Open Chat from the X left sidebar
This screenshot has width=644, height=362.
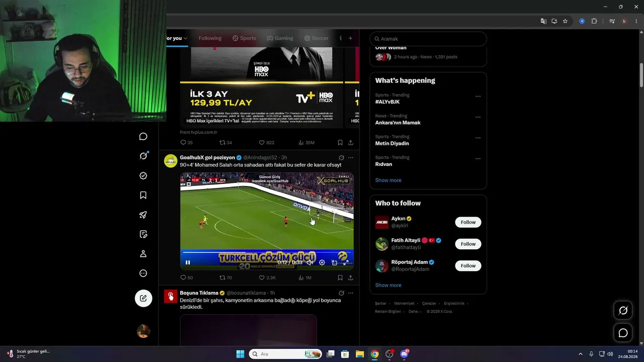coord(143,137)
